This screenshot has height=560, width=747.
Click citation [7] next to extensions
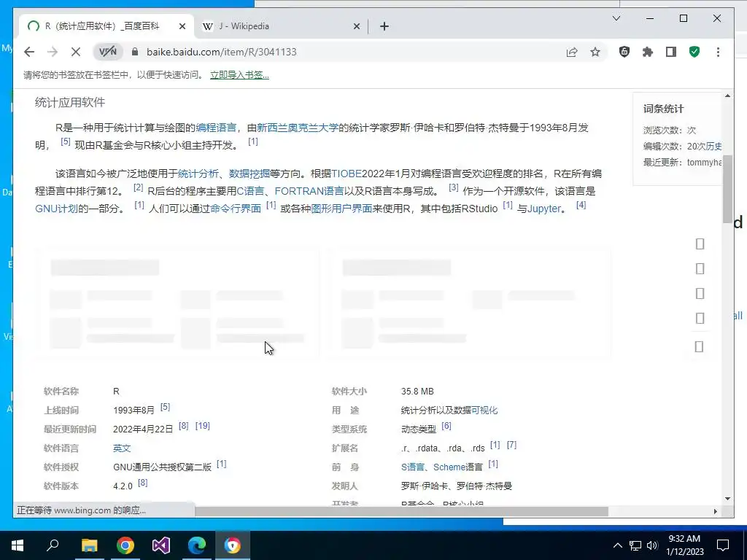pos(511,445)
